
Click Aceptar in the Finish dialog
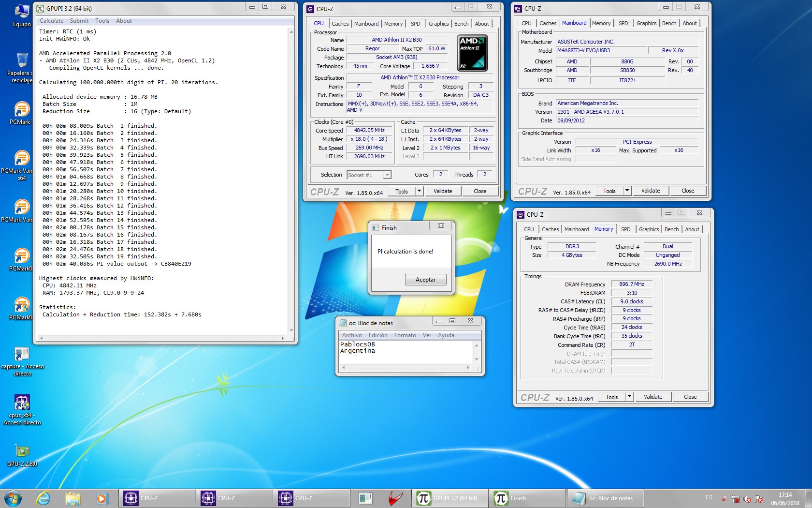coord(425,280)
